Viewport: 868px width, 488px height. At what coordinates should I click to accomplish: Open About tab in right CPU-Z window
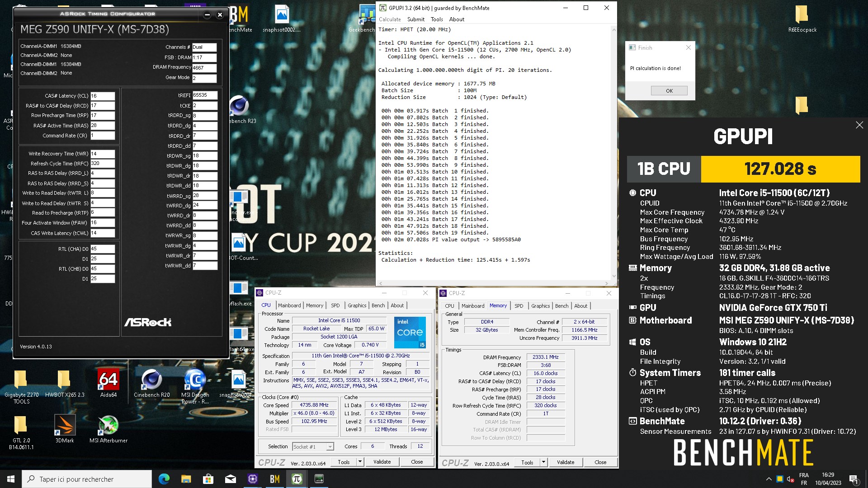[581, 306]
